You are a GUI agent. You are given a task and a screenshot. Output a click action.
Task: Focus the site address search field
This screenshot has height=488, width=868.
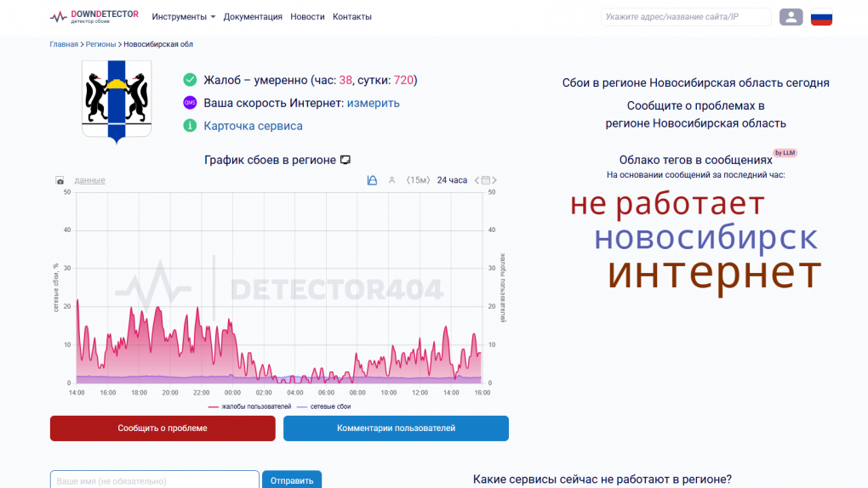(x=685, y=17)
